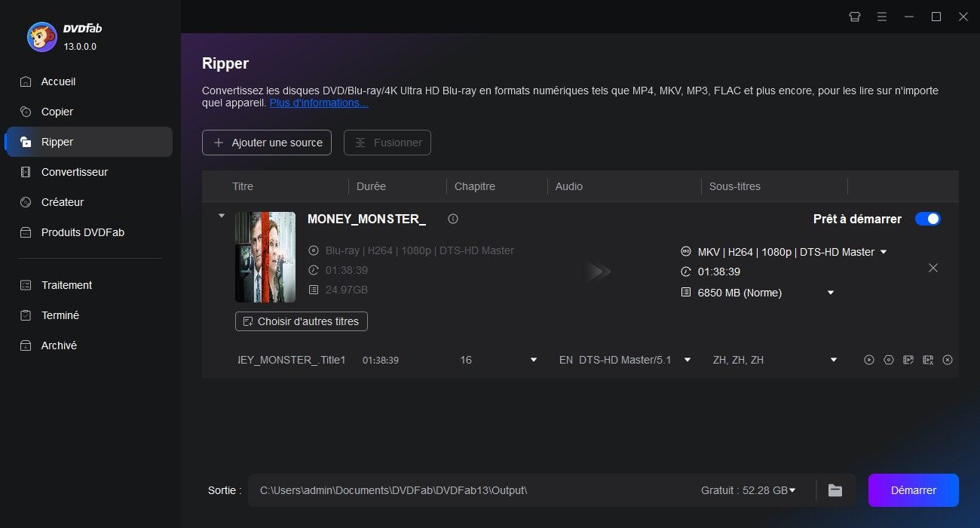The height and width of the screenshot is (528, 980).
Task: Click the Archivé box icon
Action: point(26,345)
